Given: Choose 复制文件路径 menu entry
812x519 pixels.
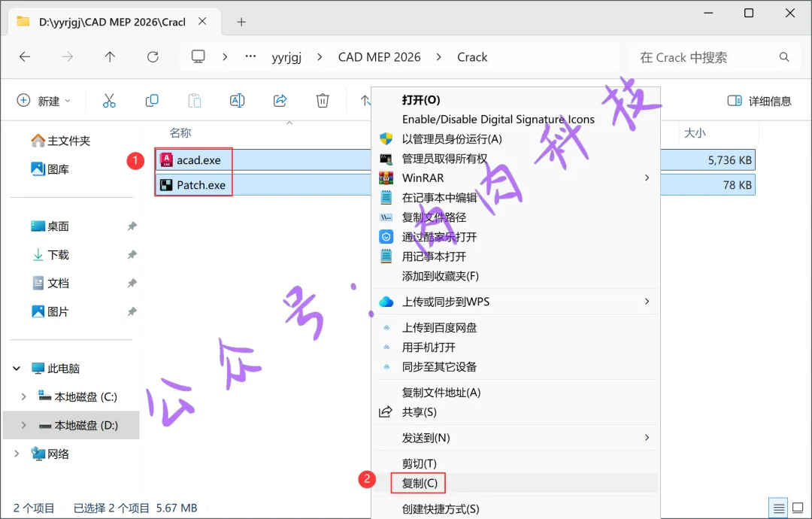Looking at the screenshot, I should click(x=435, y=217).
